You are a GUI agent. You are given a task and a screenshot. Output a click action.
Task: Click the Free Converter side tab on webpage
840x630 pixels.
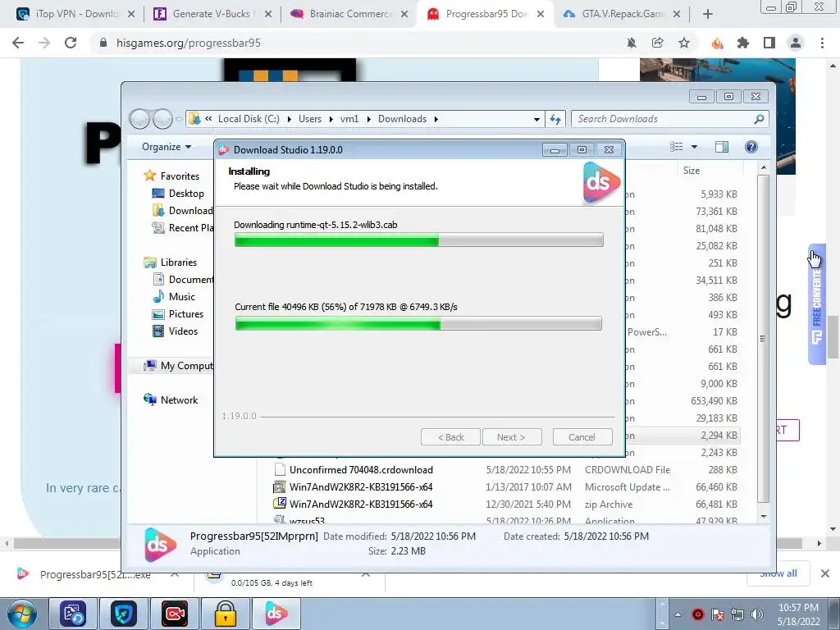point(817,304)
